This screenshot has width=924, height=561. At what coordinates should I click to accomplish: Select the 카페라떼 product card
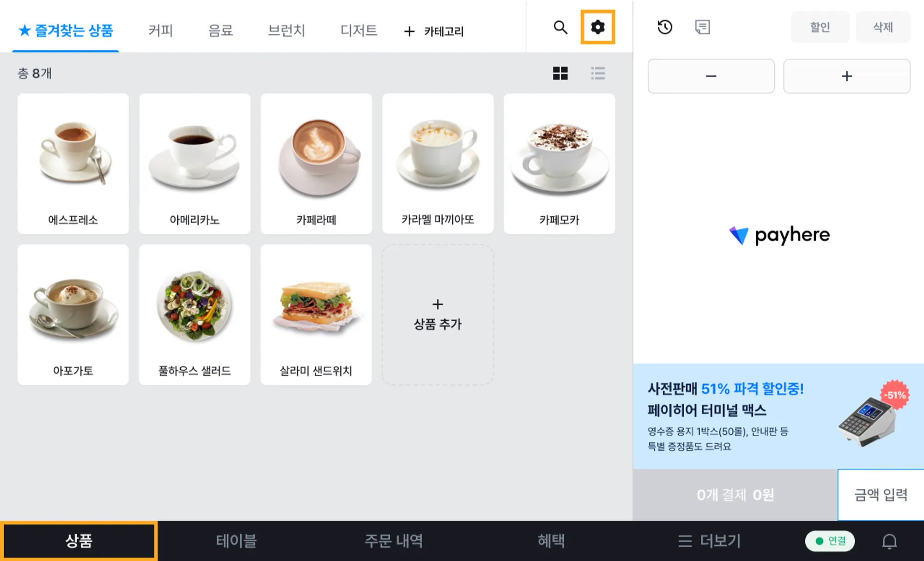[x=316, y=164]
